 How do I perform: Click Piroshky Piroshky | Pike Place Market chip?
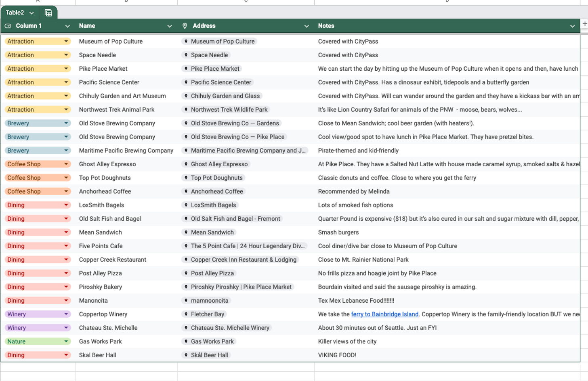[x=238, y=287]
